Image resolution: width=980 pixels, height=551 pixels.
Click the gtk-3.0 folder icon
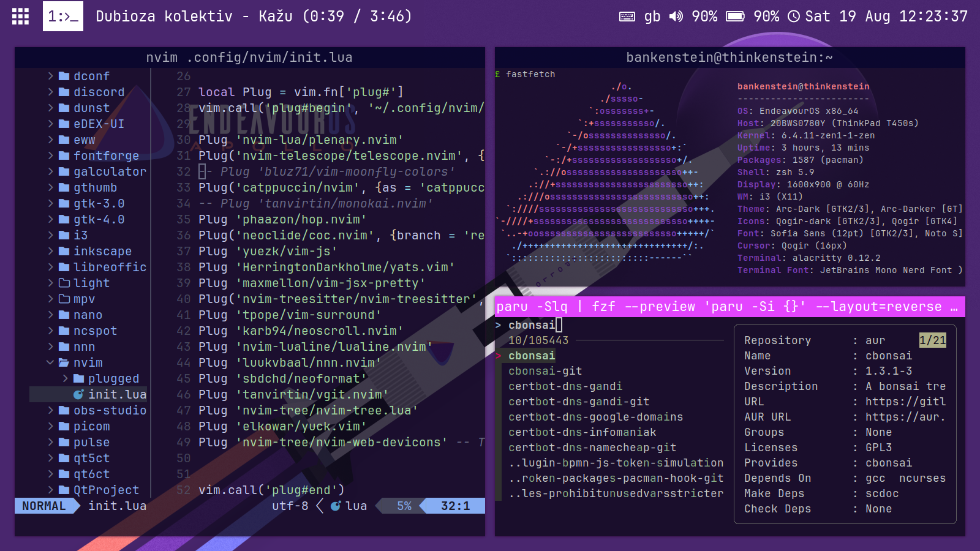64,203
